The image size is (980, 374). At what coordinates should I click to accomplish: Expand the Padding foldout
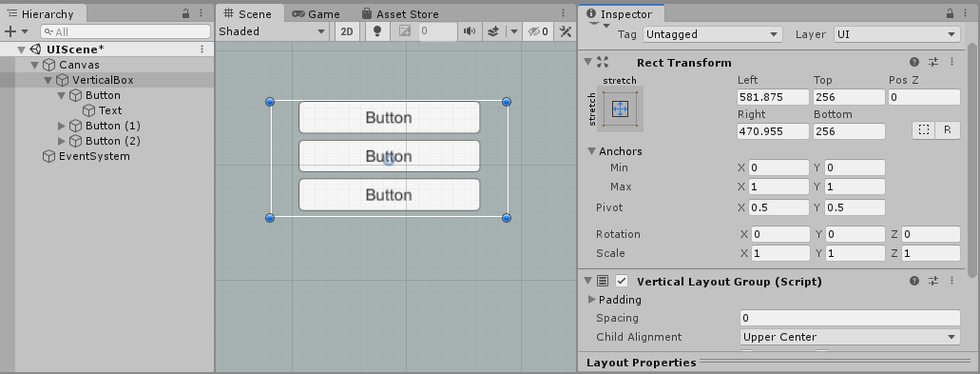tap(591, 300)
